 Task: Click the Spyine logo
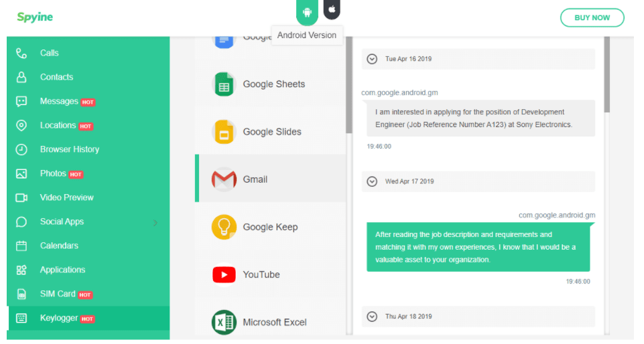click(35, 17)
